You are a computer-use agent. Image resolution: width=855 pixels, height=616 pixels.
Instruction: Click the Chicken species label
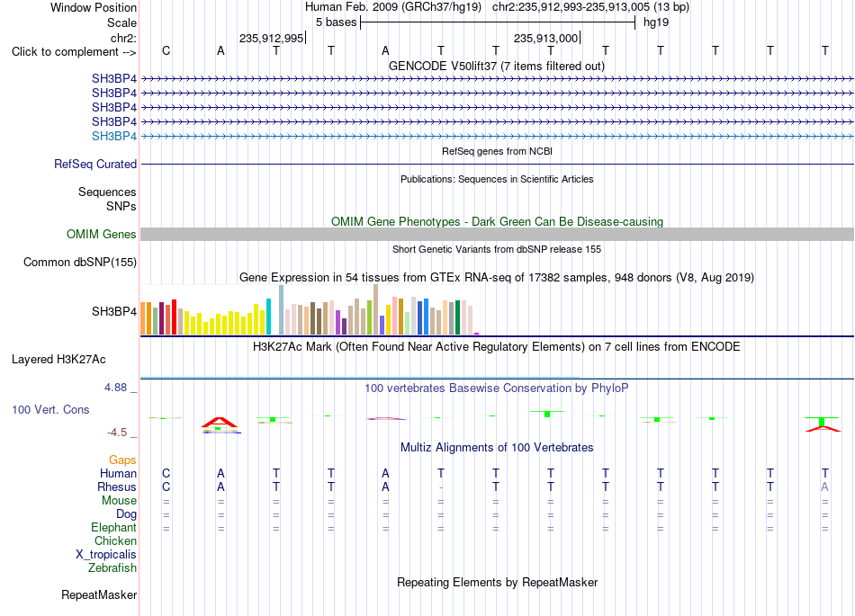click(x=115, y=540)
